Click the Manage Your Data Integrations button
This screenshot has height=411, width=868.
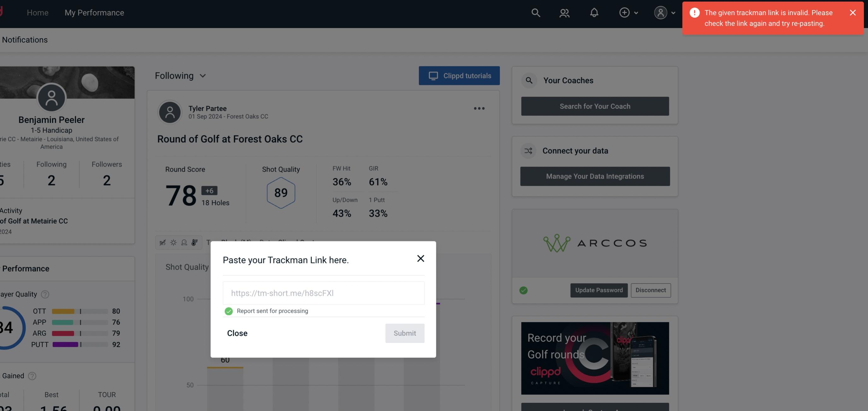[595, 176]
